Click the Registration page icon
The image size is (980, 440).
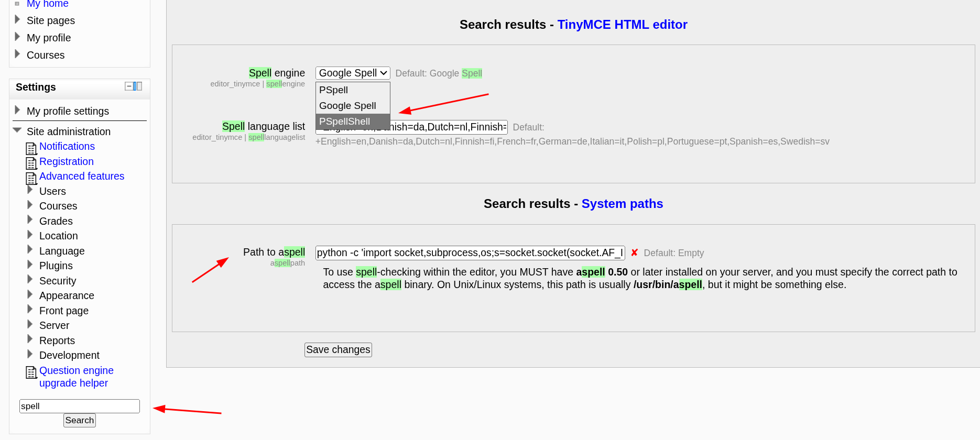[x=31, y=163]
